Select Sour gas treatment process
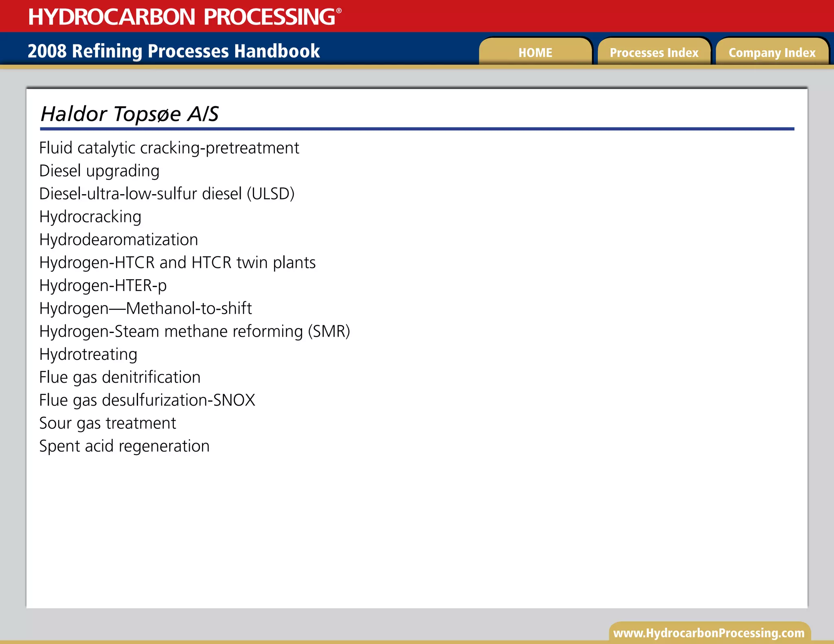This screenshot has width=834, height=644. click(108, 423)
